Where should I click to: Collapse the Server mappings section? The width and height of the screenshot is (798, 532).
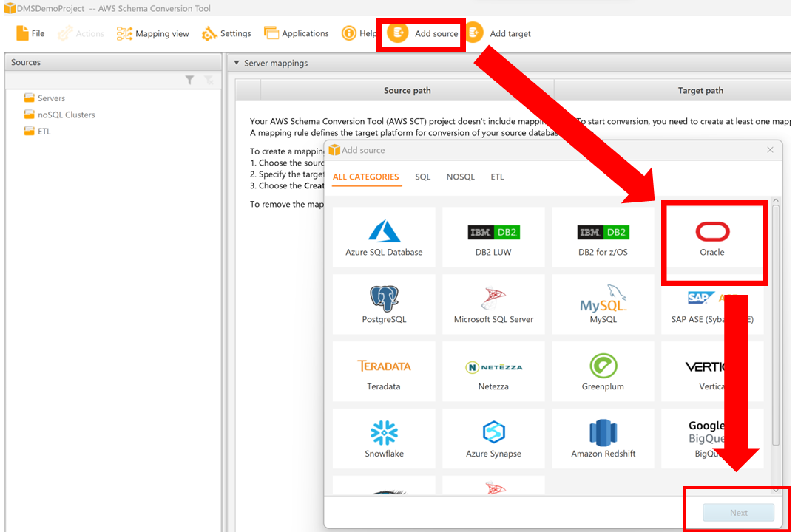pyautogui.click(x=237, y=63)
